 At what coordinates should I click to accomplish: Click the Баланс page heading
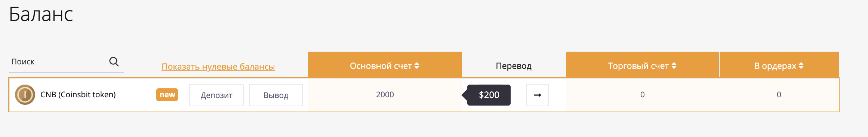[41, 15]
